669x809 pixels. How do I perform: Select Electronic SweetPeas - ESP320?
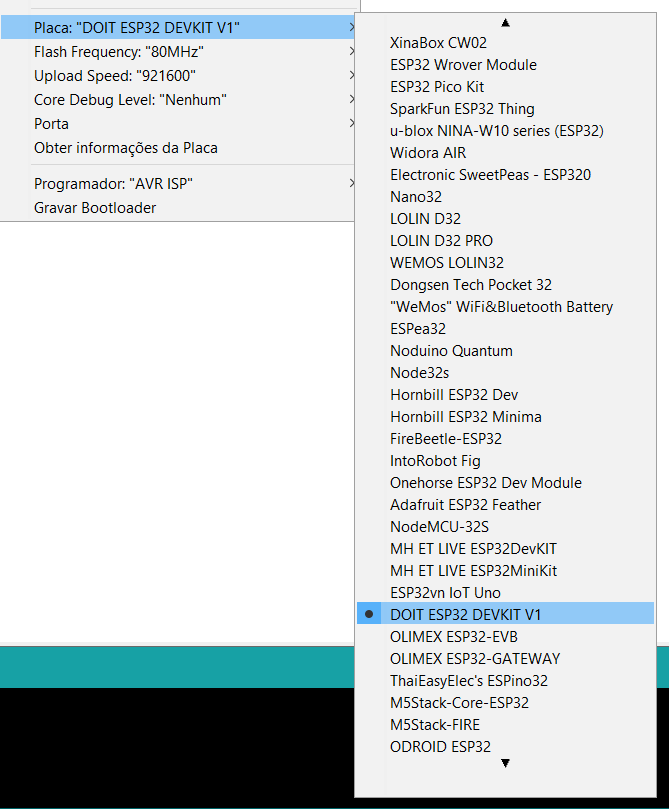click(505, 175)
